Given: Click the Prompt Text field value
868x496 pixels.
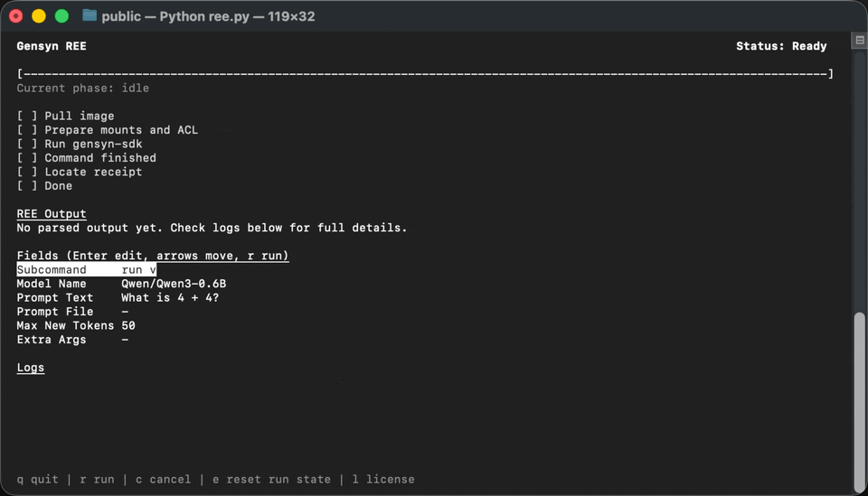Looking at the screenshot, I should coord(170,298).
